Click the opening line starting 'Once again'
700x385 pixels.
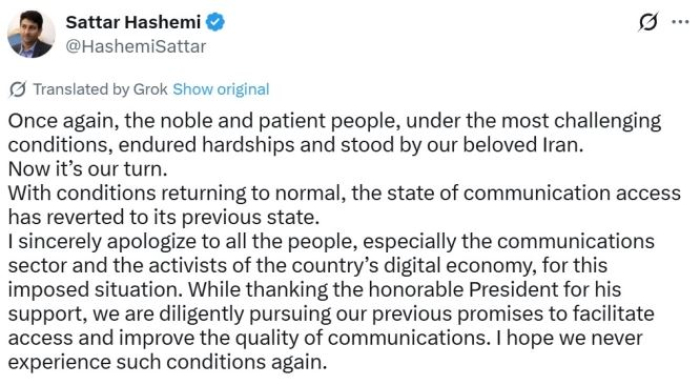click(334, 121)
